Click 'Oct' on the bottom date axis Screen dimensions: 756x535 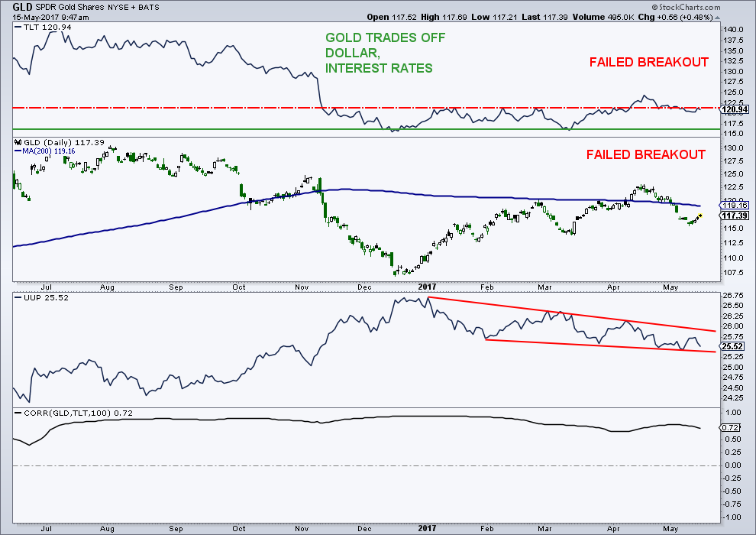(x=239, y=529)
